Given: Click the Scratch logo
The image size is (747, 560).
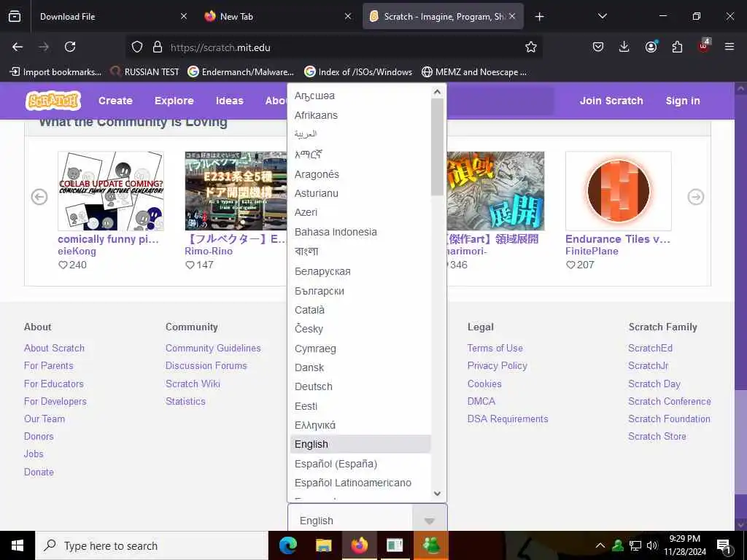Looking at the screenshot, I should tap(53, 101).
